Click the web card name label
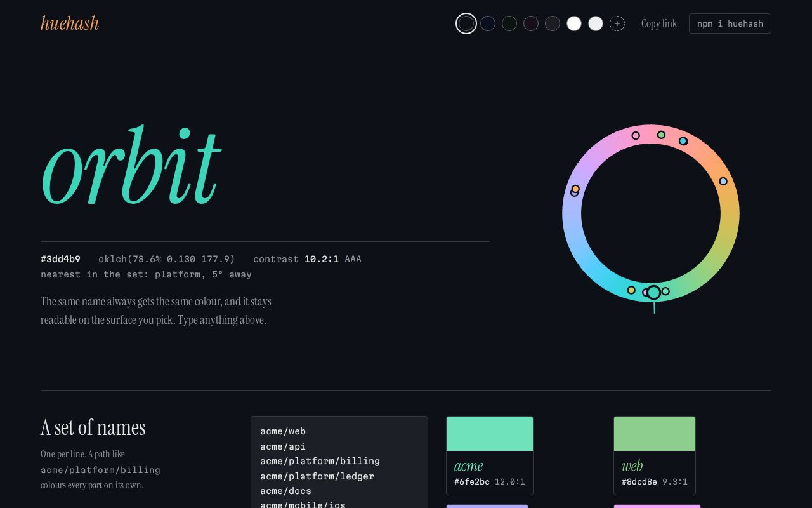The height and width of the screenshot is (508, 812). 632,466
